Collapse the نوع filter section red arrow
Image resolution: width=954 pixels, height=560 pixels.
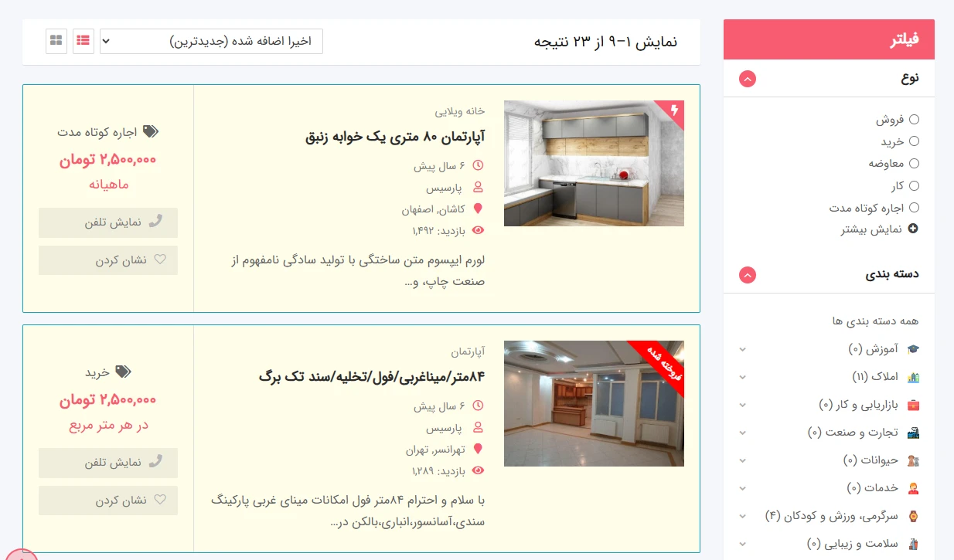click(x=747, y=79)
